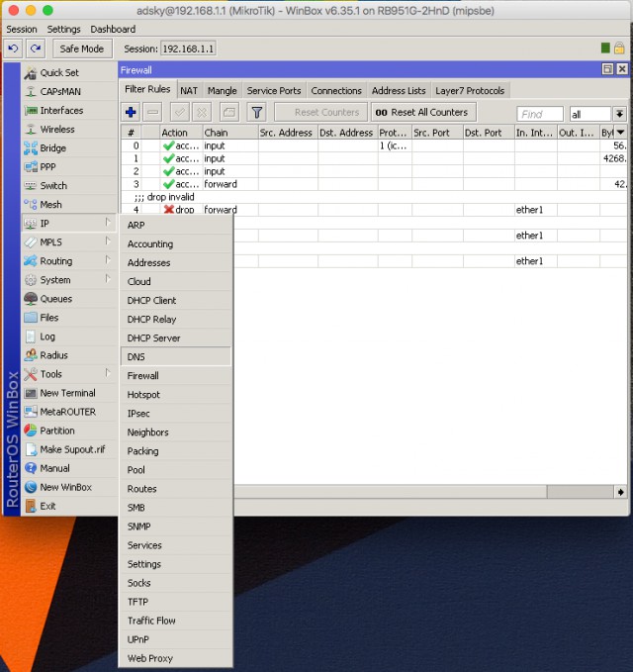This screenshot has height=672, width=633.
Task: Click the horizontal scrollbar right arrow
Action: coord(620,492)
